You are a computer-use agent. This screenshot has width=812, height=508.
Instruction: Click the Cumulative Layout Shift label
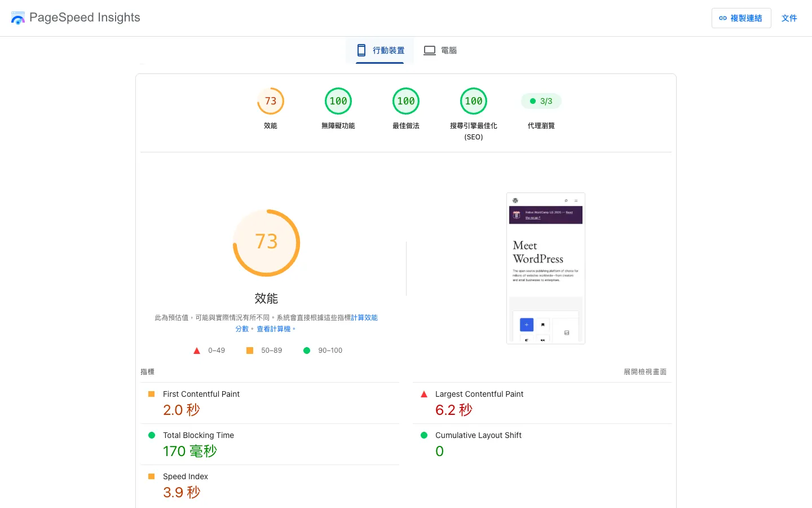[478, 435]
